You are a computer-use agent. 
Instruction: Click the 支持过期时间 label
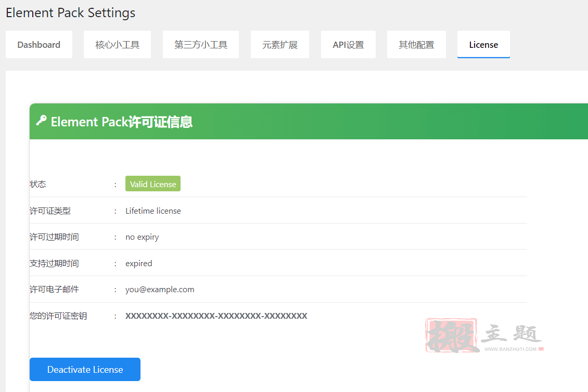[x=54, y=264]
